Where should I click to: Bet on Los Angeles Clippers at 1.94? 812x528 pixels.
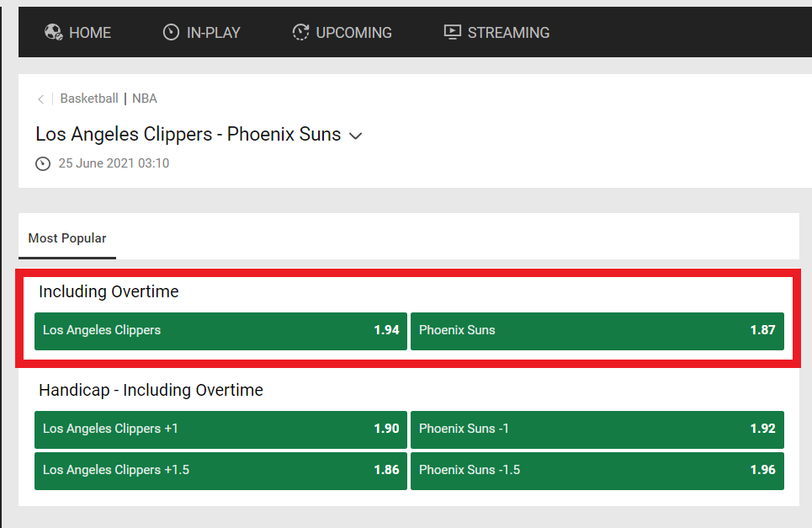pos(220,331)
